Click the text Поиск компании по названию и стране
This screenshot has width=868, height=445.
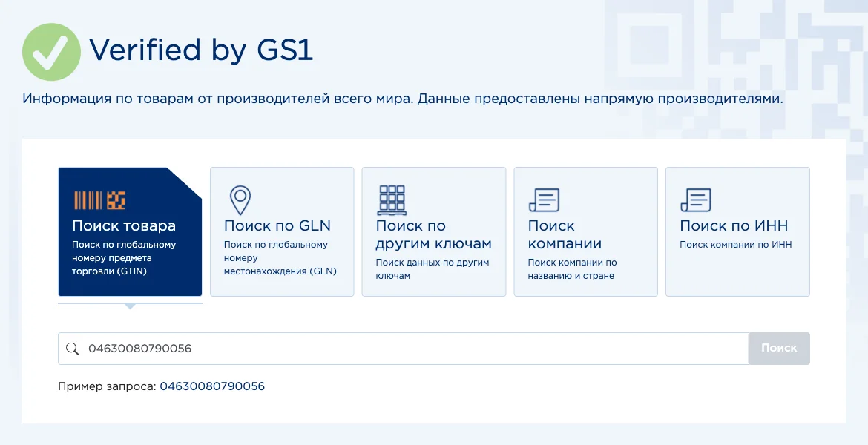[572, 269]
